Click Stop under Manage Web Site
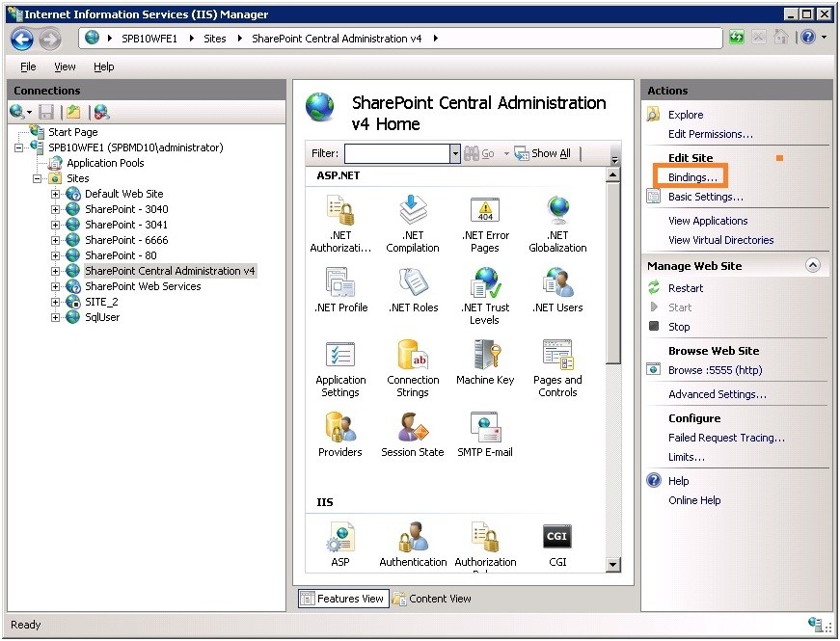This screenshot has width=840, height=641. tap(679, 327)
